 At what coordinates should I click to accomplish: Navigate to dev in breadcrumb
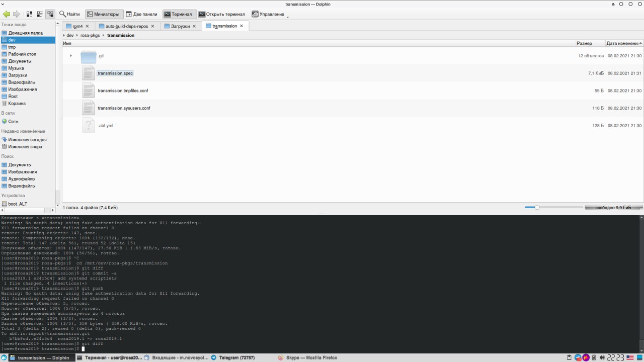point(70,36)
